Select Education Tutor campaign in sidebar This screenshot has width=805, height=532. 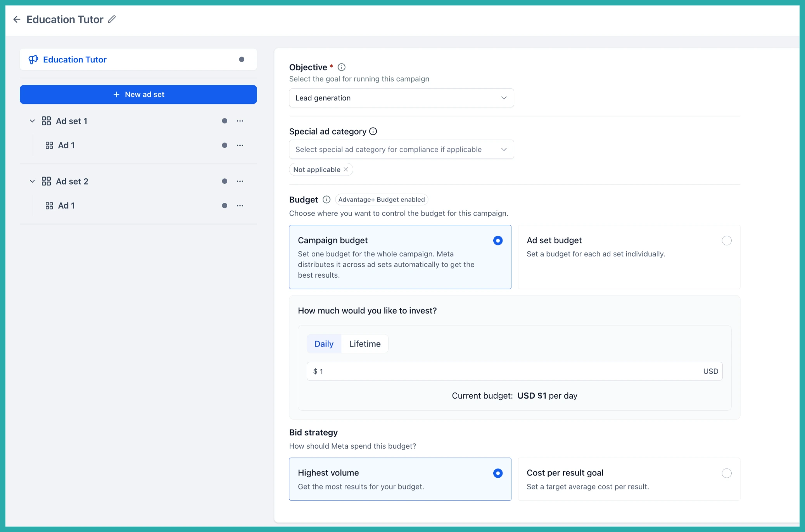coord(138,59)
